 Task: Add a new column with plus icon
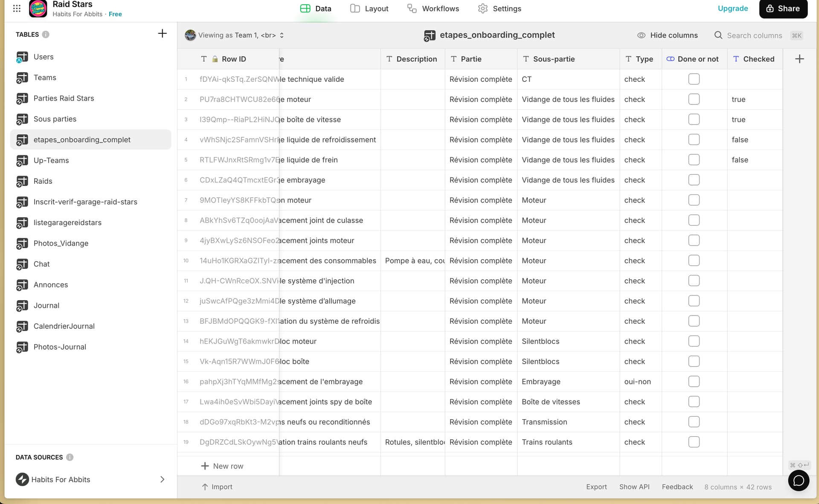[799, 59]
